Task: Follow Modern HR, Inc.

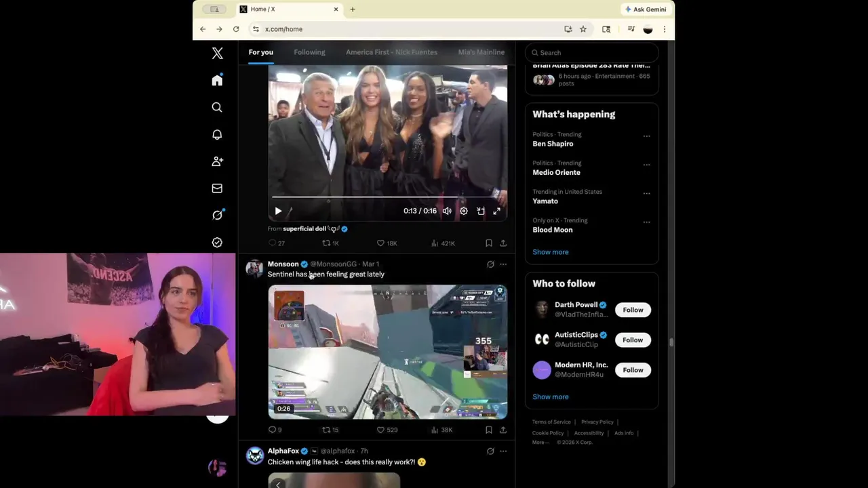Action: [633, 370]
